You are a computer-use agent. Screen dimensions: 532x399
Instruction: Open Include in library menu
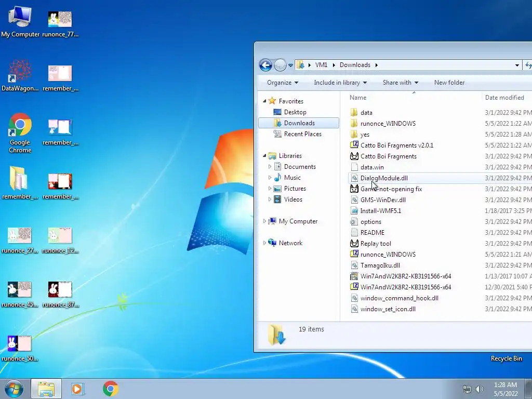point(340,83)
